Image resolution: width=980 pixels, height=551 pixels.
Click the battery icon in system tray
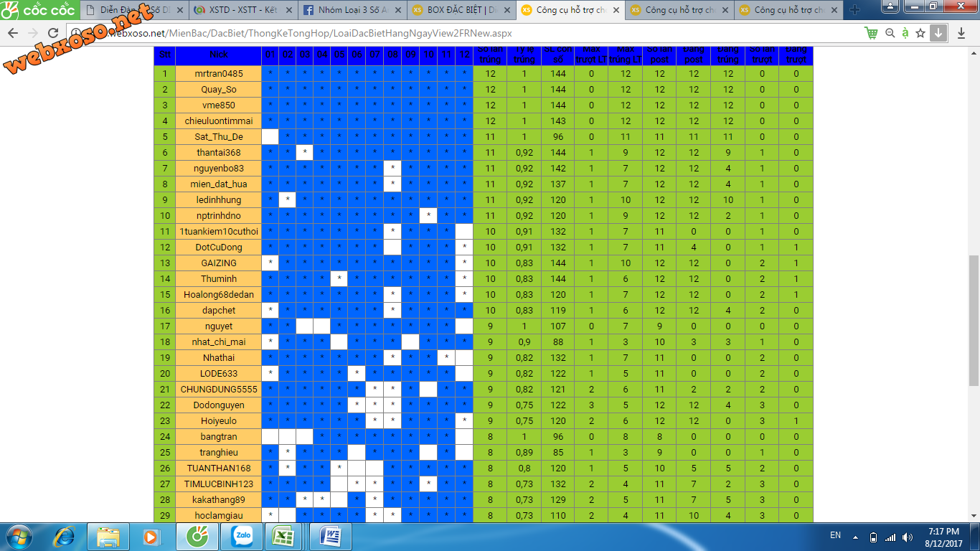[x=873, y=537]
